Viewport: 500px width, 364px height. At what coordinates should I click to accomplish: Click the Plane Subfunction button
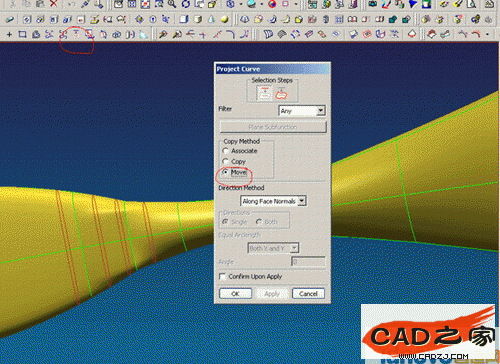(273, 127)
